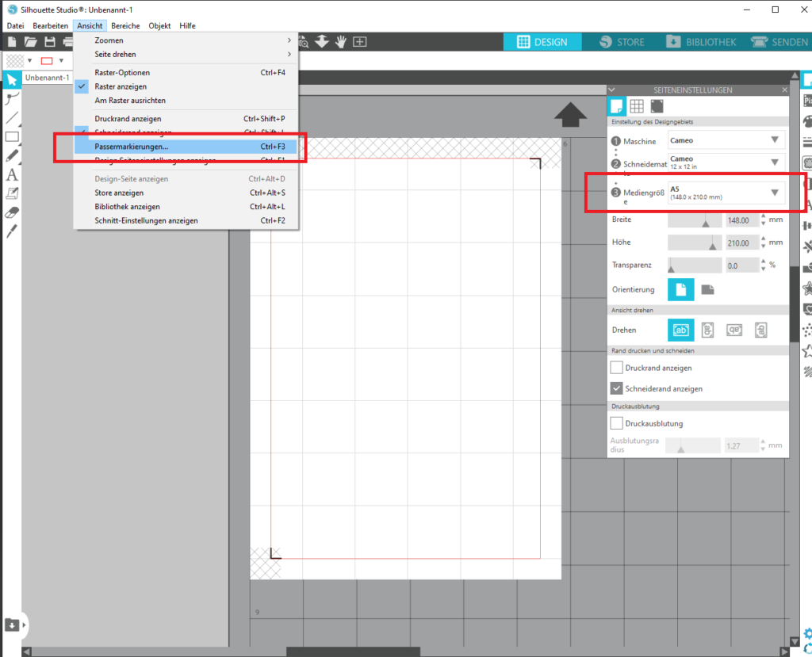
Task: Choose the rectangle drawing tool
Action: [12, 137]
